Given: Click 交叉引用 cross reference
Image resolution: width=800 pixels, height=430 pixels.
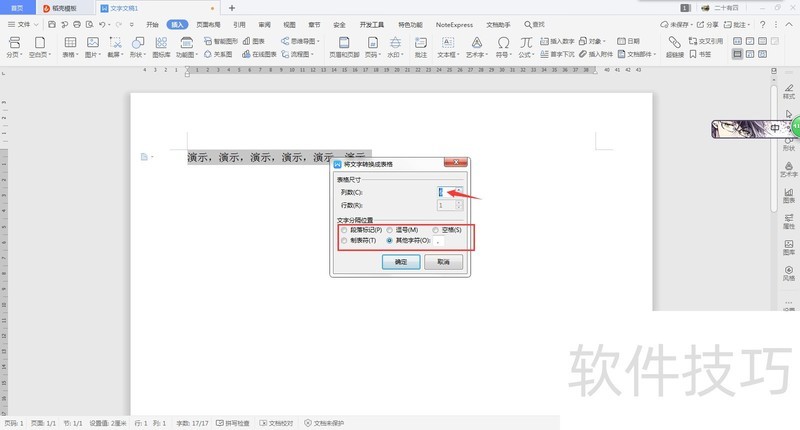Looking at the screenshot, I should click(x=706, y=41).
